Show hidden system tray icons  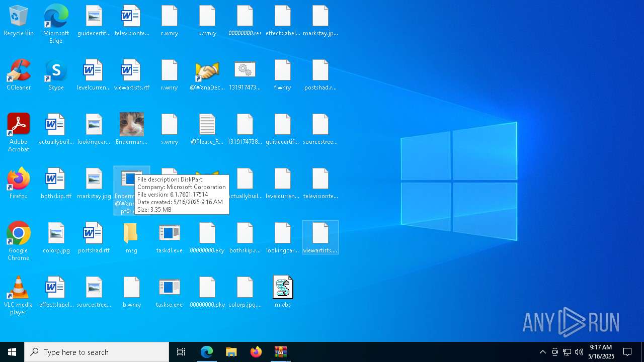click(x=543, y=352)
